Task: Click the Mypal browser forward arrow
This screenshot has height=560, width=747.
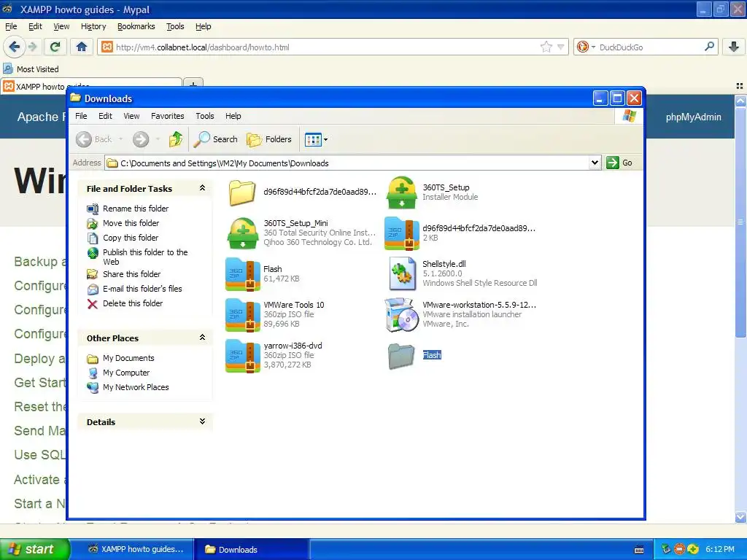Action: click(32, 47)
